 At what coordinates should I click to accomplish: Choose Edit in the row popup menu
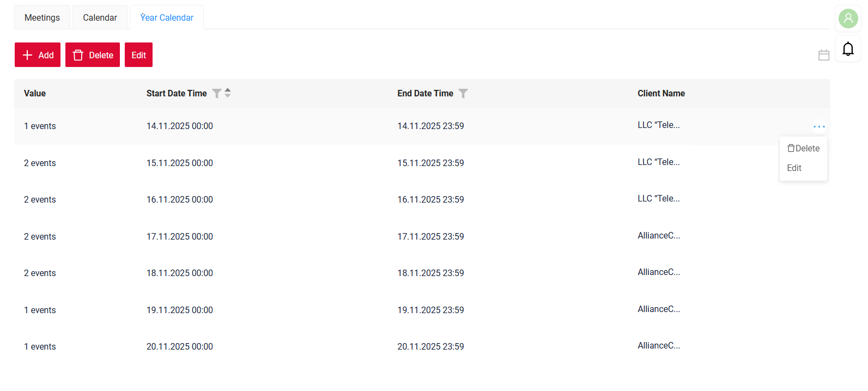tap(794, 168)
